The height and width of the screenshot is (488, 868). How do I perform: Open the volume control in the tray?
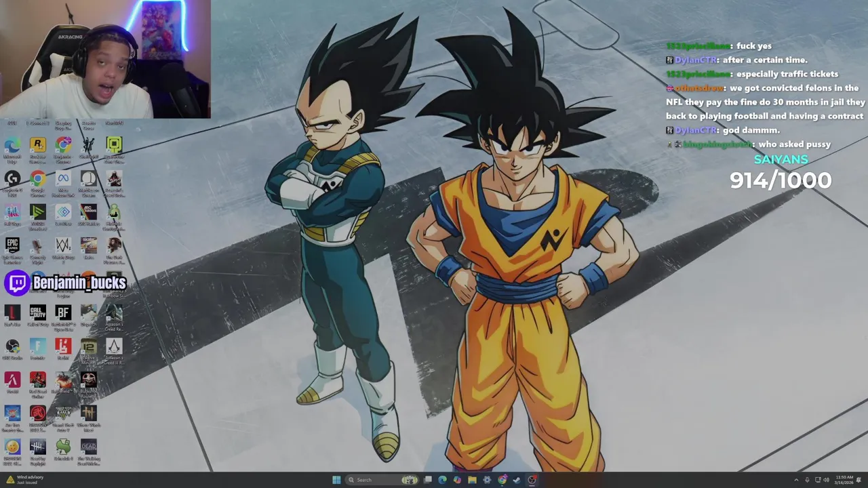pos(826,480)
